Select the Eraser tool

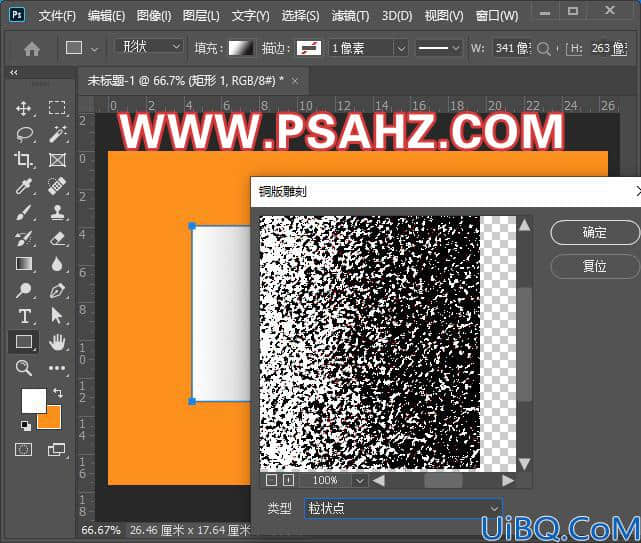coord(57,238)
